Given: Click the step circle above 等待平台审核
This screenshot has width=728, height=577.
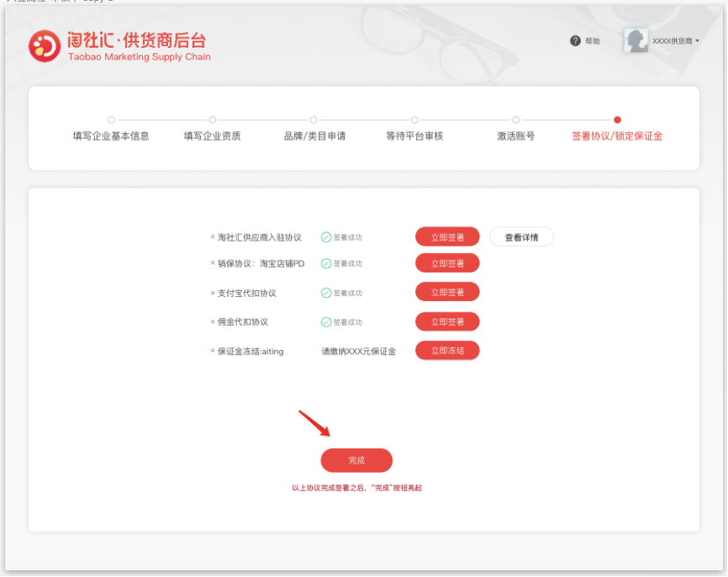Looking at the screenshot, I should pyautogui.click(x=414, y=119).
